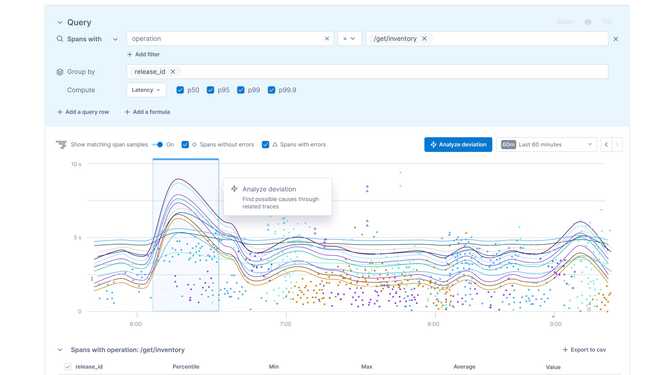Uncheck the p99.9 percentile checkbox
The image size is (667, 375).
[271, 90]
